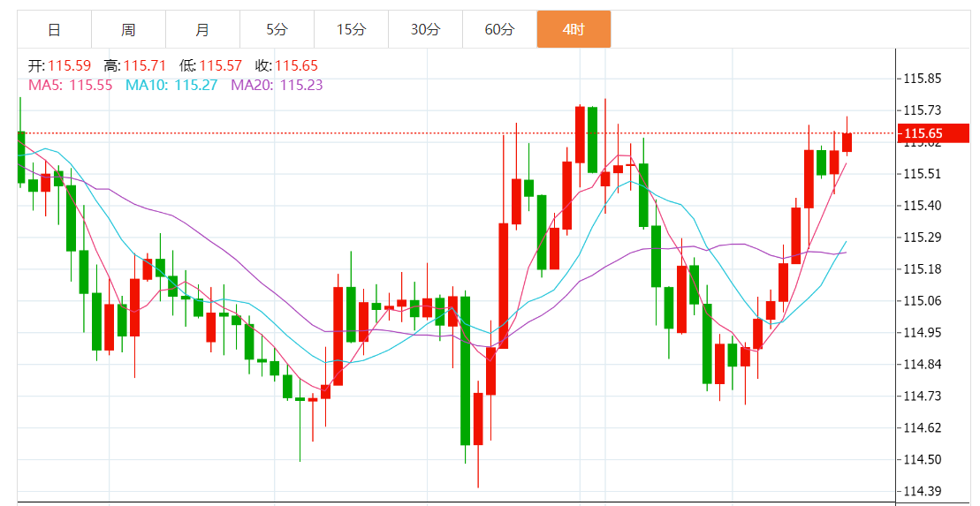Click the red 115.65 current price tag
Viewport: 980px width, 506px height.
click(x=933, y=133)
